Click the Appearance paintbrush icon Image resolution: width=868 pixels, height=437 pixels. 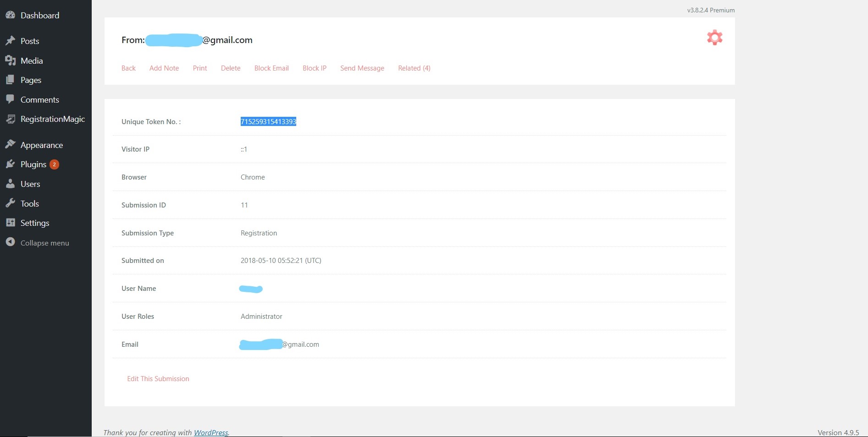click(x=10, y=145)
